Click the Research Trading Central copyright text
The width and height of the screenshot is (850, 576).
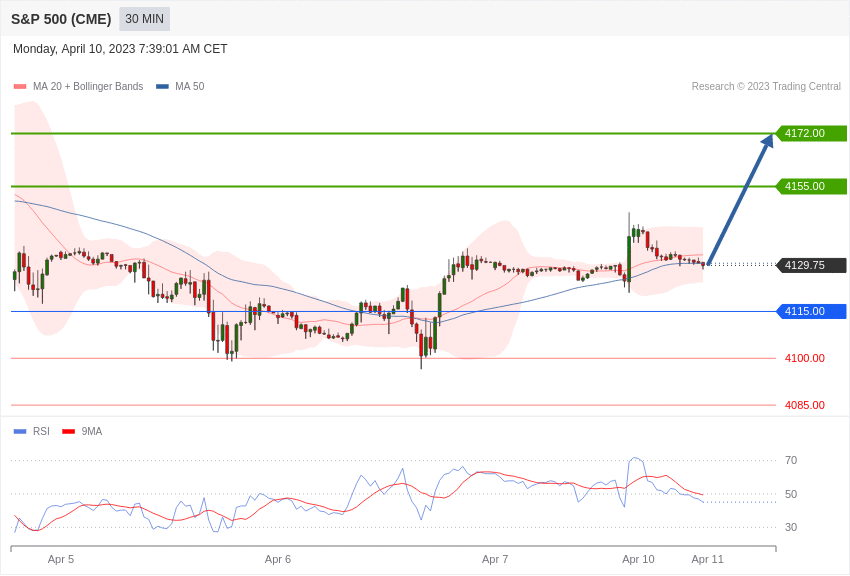point(766,87)
